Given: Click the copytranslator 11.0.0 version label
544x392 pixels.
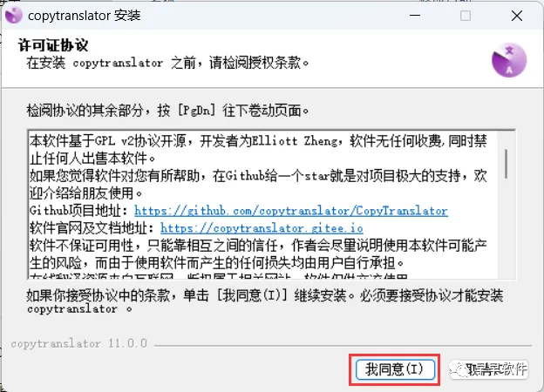Looking at the screenshot, I should (79, 343).
